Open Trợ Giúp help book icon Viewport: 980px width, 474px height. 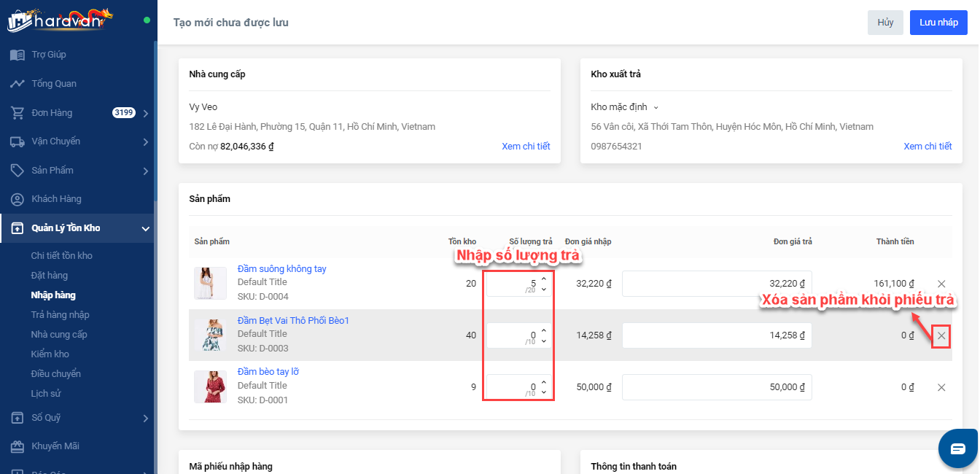tap(17, 55)
